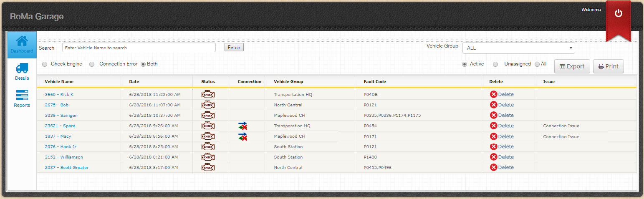Select the Connection Error radio button
This screenshot has height=199, width=644.
[x=92, y=64]
